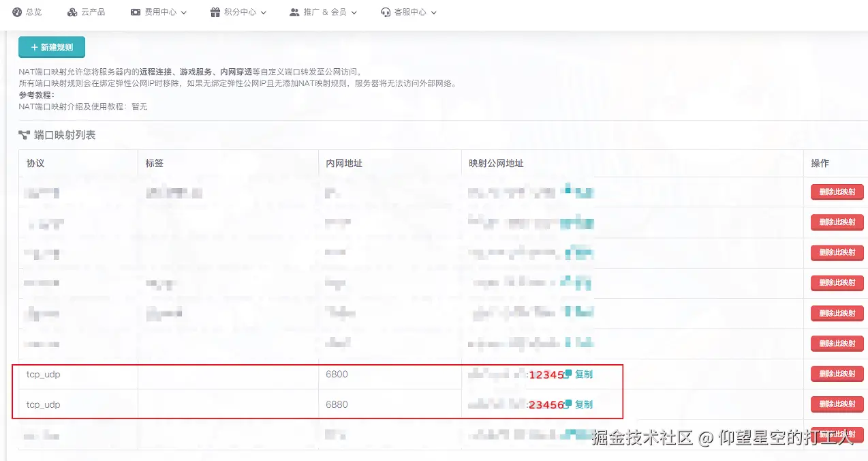The height and width of the screenshot is (461, 868).
Task: Select tcp_udp in the 6800 row
Action: pos(44,374)
